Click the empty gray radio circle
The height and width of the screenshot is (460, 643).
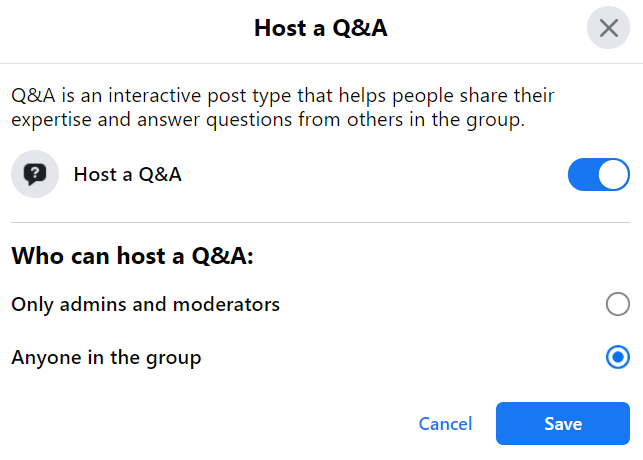618,304
